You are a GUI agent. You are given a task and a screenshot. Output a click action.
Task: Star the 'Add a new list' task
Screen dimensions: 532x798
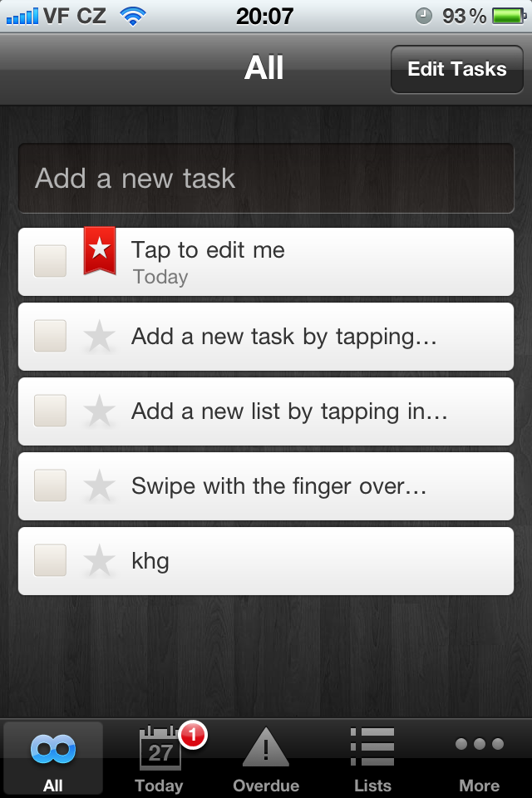(x=100, y=412)
